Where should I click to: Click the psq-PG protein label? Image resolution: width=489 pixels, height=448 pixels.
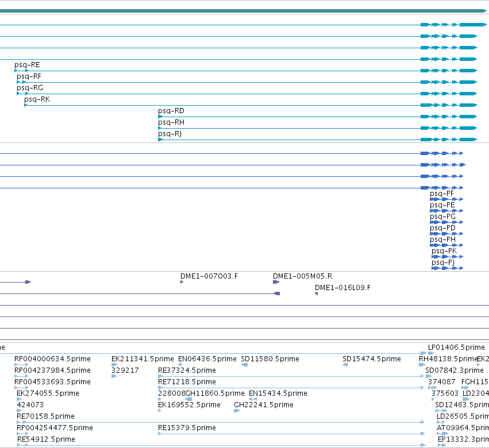[443, 217]
